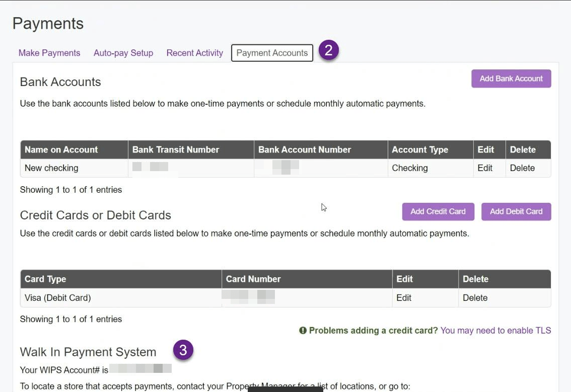
Task: Click the Add Credit Card button
Action: pos(438,211)
